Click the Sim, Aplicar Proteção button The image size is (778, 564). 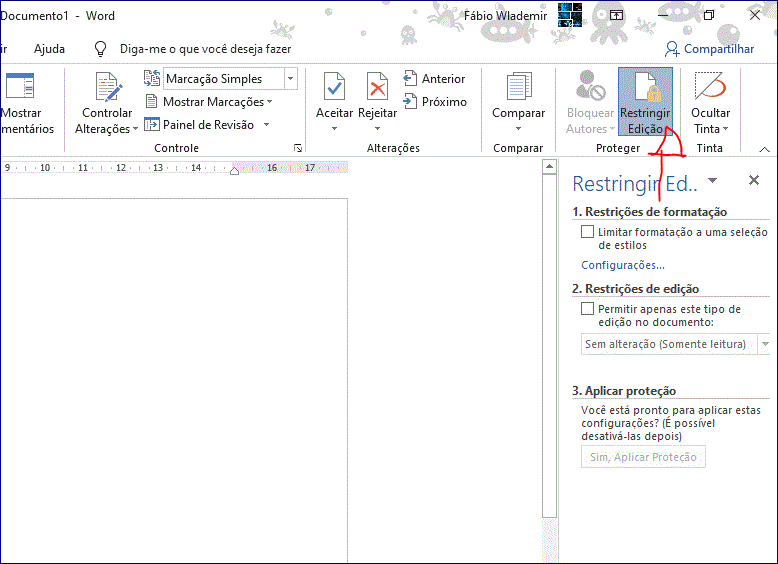(643, 457)
